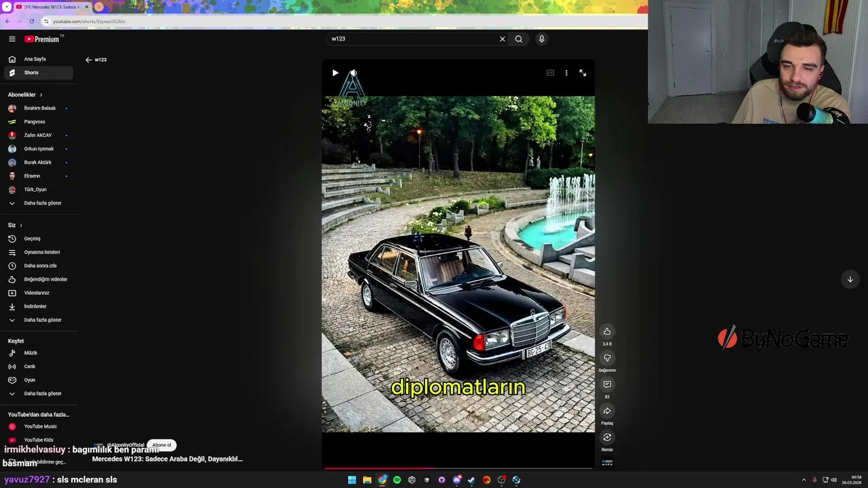The image size is (868, 488).
Task: Go to next Short with down arrow
Action: point(850,279)
